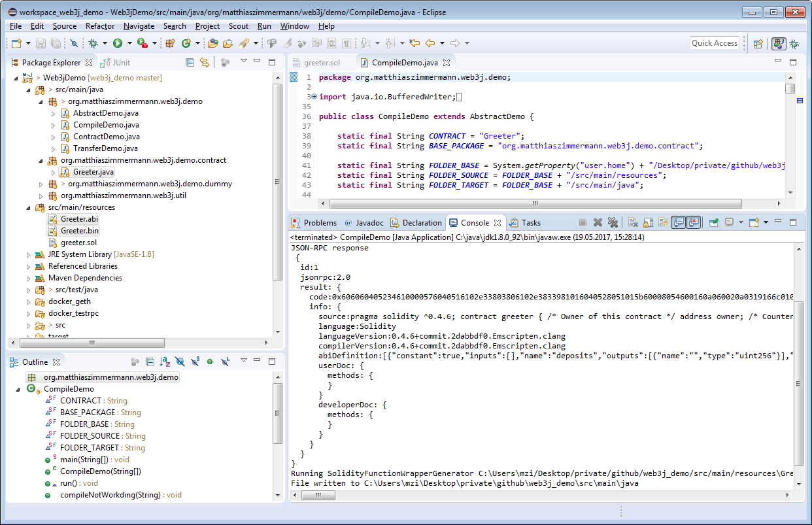
Task: Toggle the Java perspective button
Action: pos(778,44)
